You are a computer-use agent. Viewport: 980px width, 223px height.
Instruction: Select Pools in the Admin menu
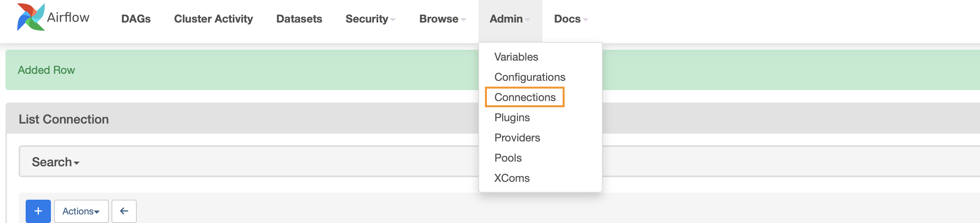(x=508, y=158)
